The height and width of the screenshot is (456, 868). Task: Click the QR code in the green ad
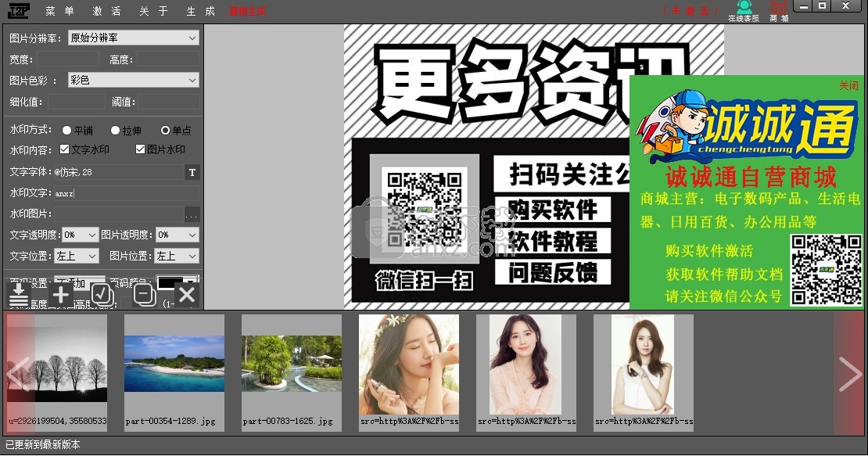[x=826, y=270]
